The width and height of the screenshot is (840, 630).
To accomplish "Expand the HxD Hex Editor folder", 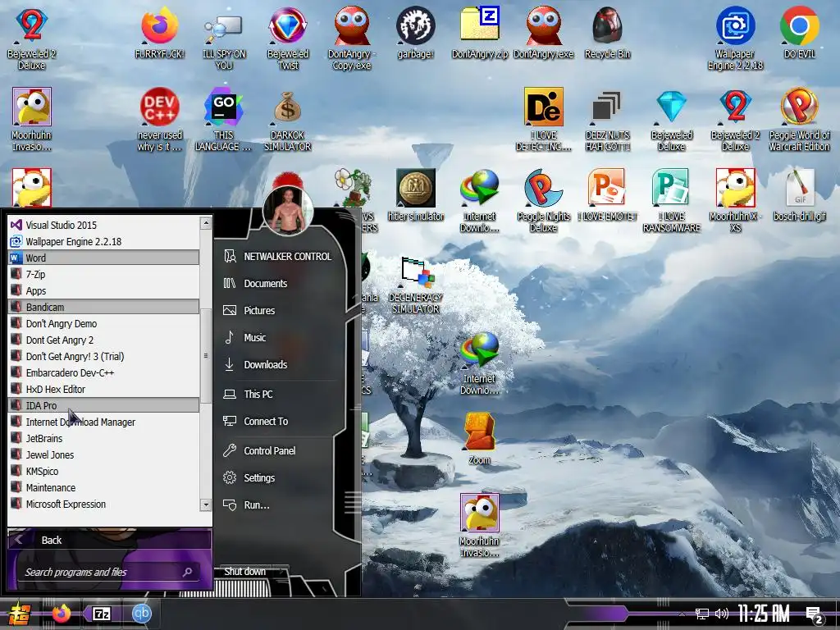I will pos(104,389).
